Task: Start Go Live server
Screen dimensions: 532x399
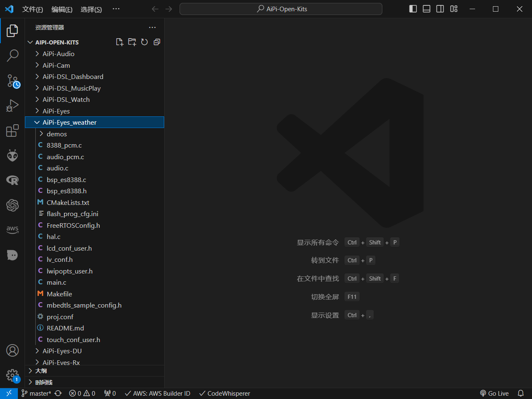Action: tap(495, 393)
